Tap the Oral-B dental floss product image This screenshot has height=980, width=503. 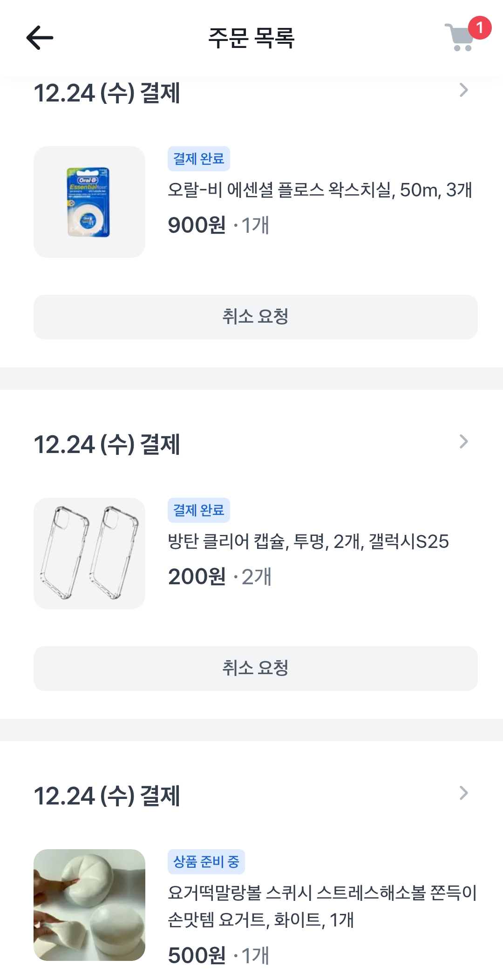coord(89,202)
